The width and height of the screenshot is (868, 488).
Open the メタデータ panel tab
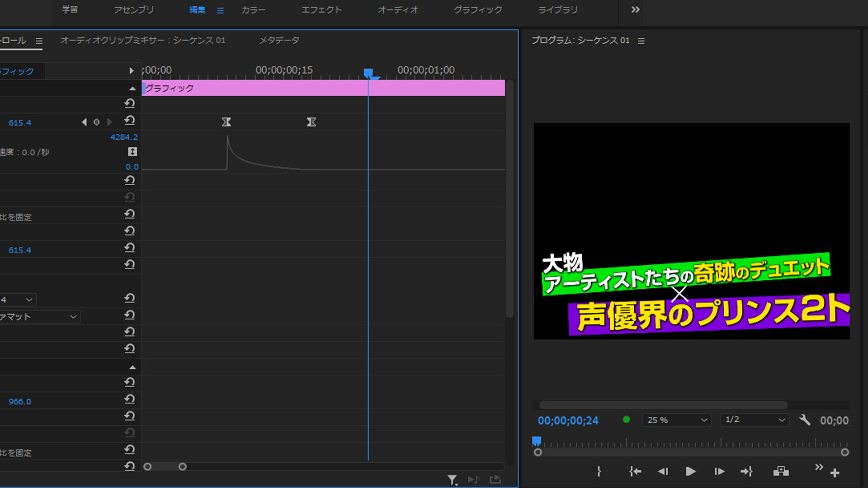click(x=279, y=40)
